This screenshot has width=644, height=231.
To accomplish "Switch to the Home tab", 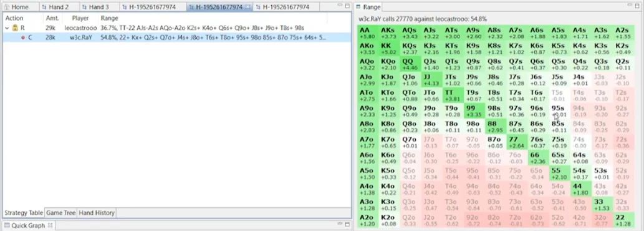I will 16,7.
